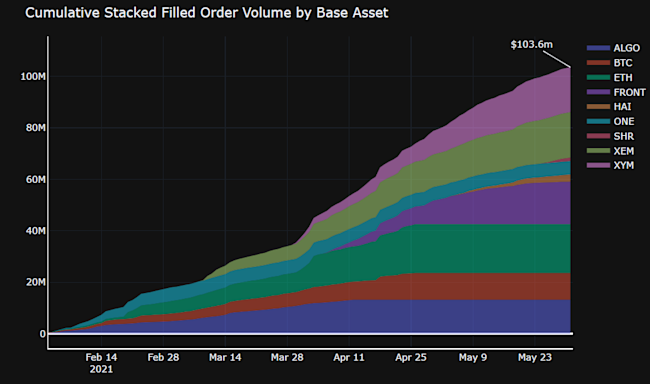Click the 40M y-axis label
This screenshot has height=384, width=650.
pos(35,231)
